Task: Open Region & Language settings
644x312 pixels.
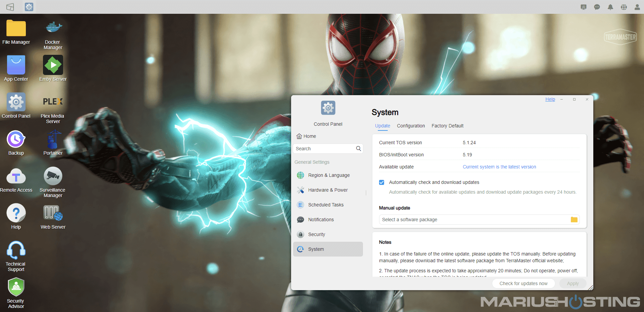Action: [328, 175]
